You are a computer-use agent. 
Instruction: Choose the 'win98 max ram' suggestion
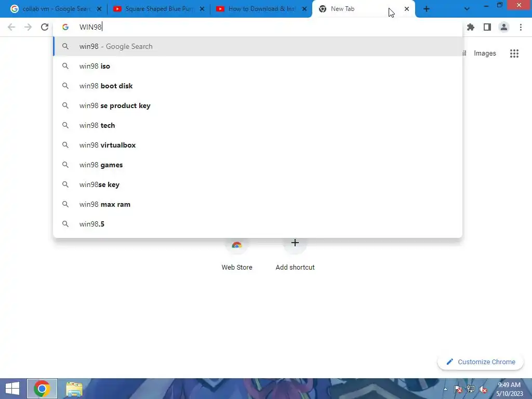tap(258, 204)
